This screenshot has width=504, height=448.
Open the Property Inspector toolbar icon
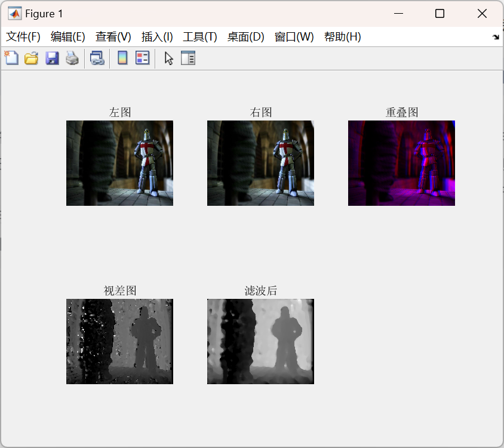pyautogui.click(x=188, y=58)
